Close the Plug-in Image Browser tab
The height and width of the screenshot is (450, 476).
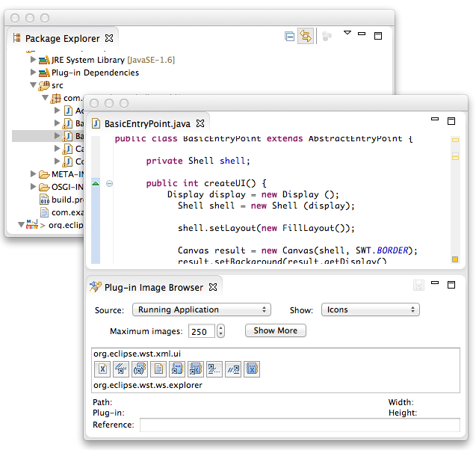click(213, 287)
